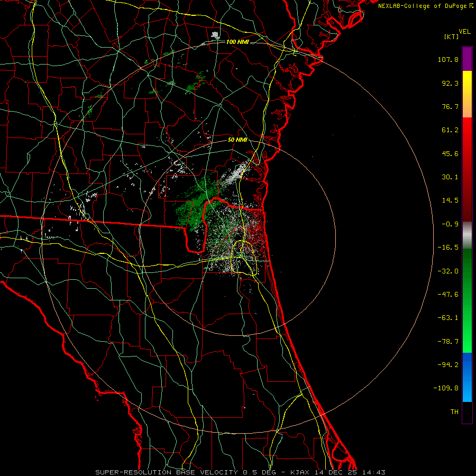Click the NEXLAB-College of DuPage credit text
This screenshot has height=476, width=476.
coord(422,6)
